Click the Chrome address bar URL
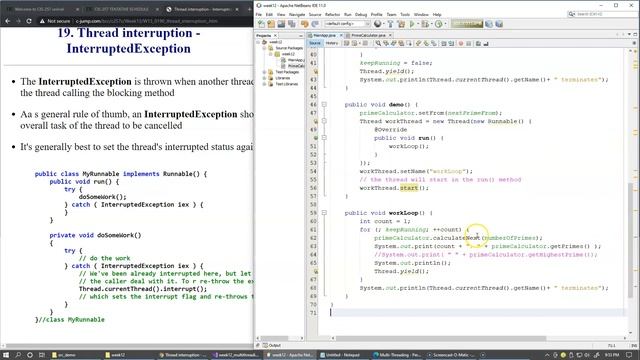The image size is (640, 360). point(147,21)
